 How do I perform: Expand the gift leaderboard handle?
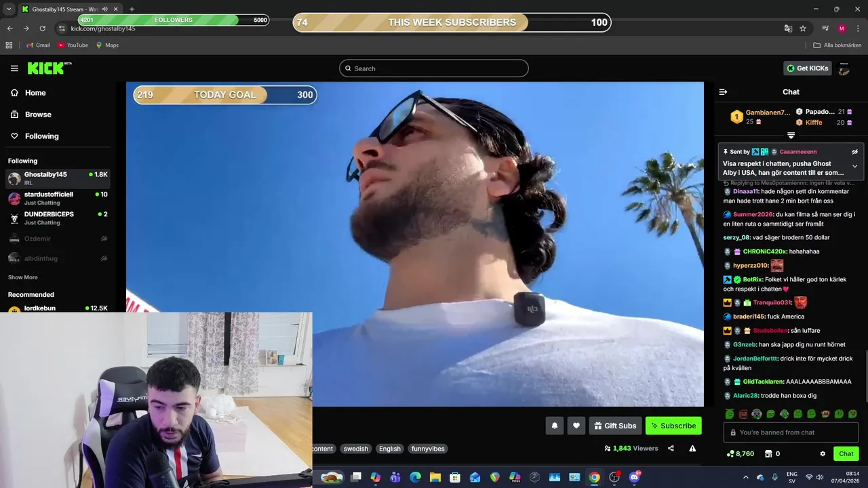point(791,136)
